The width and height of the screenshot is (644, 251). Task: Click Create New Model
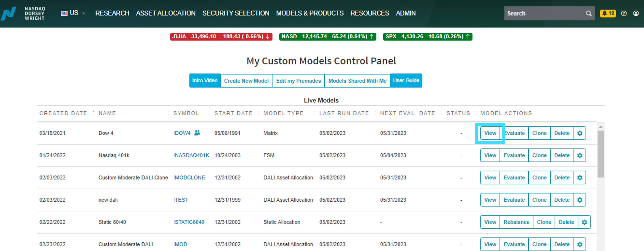tap(246, 81)
